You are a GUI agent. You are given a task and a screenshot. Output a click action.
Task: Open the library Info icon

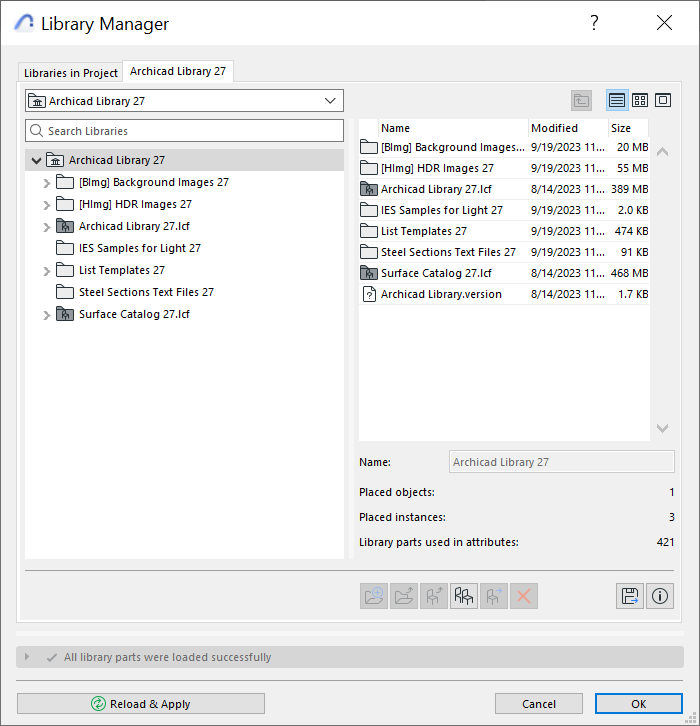click(660, 596)
